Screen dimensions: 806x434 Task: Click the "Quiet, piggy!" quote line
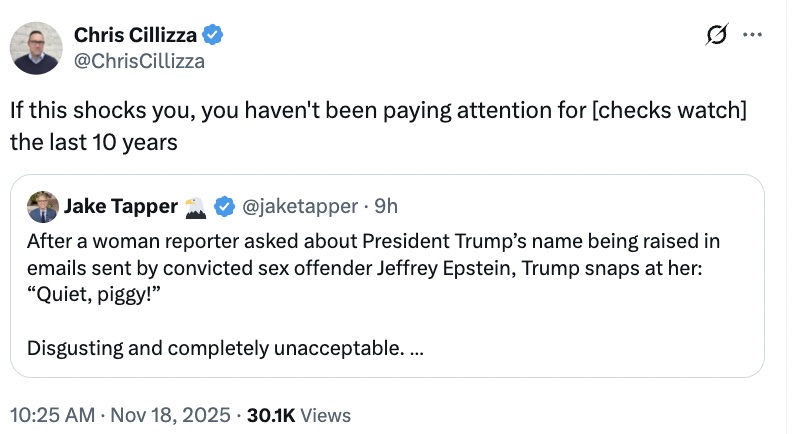pos(94,290)
